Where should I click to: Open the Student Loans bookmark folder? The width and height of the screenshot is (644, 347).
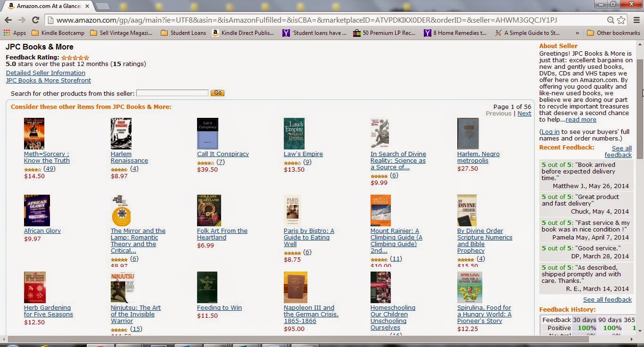point(183,33)
